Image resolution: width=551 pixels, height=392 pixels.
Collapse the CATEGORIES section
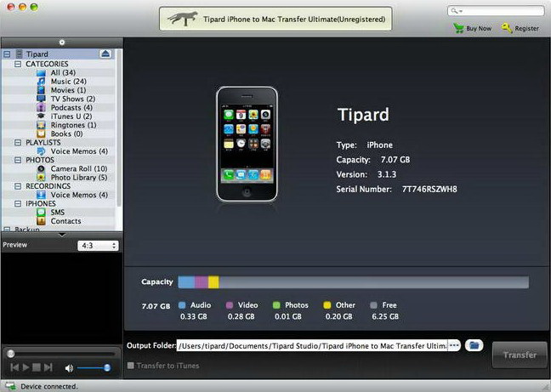[18, 64]
